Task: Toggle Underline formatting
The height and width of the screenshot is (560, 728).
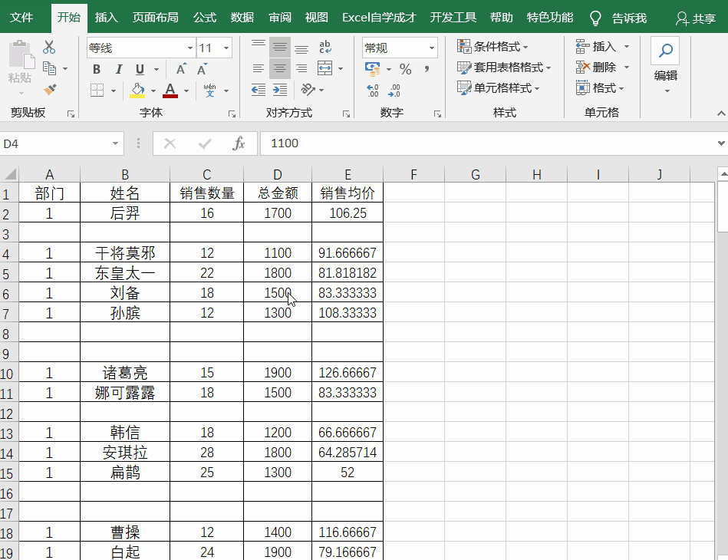Action: click(140, 69)
